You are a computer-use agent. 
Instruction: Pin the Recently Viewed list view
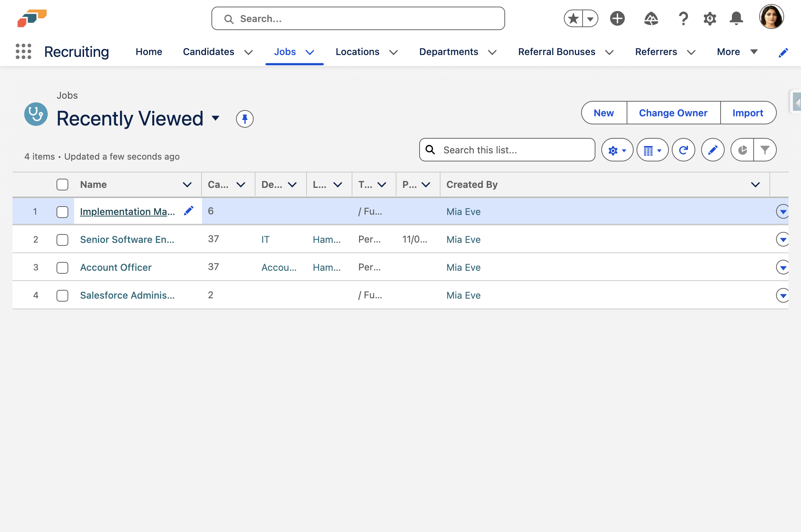[x=244, y=119]
